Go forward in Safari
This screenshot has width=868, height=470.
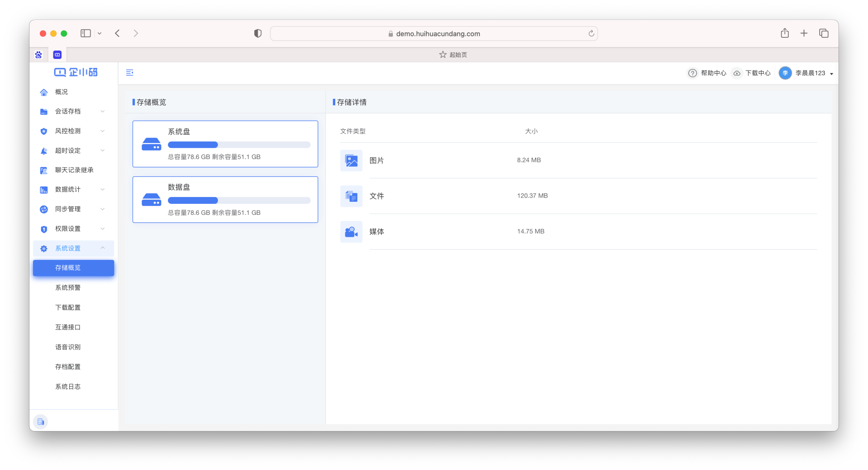click(x=136, y=33)
